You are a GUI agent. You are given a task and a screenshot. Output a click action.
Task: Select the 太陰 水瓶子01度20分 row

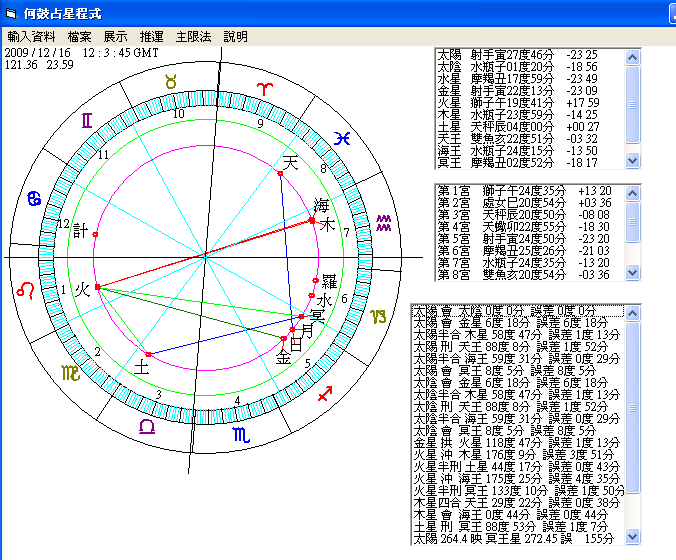(x=530, y=67)
